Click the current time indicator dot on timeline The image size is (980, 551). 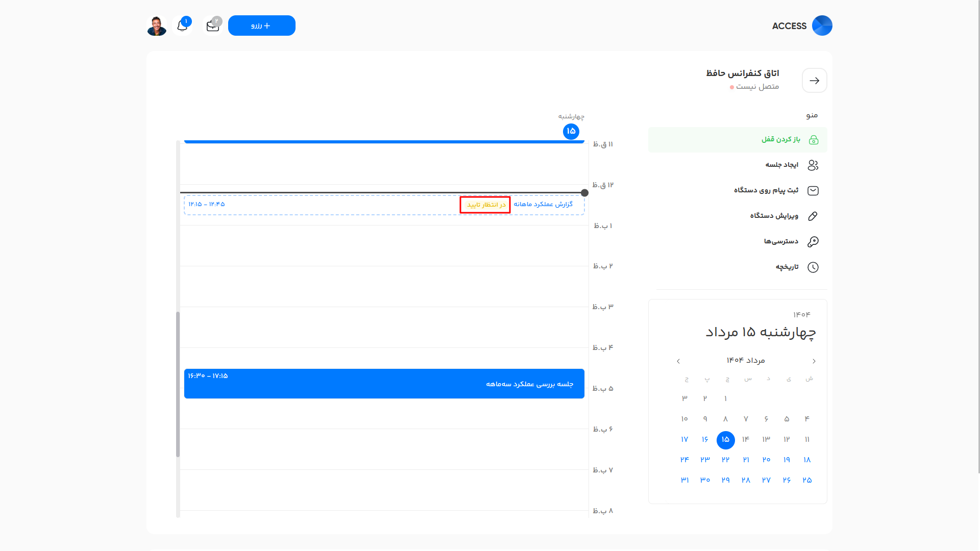click(x=584, y=193)
